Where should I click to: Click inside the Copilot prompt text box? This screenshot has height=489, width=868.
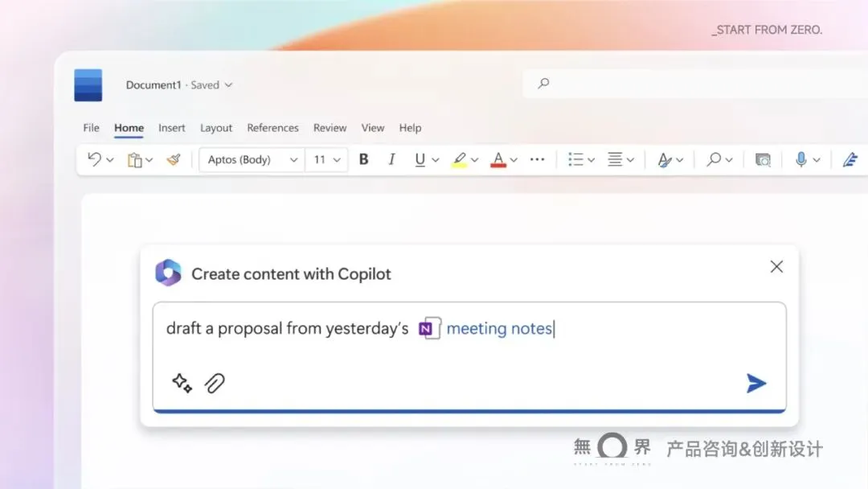point(469,356)
